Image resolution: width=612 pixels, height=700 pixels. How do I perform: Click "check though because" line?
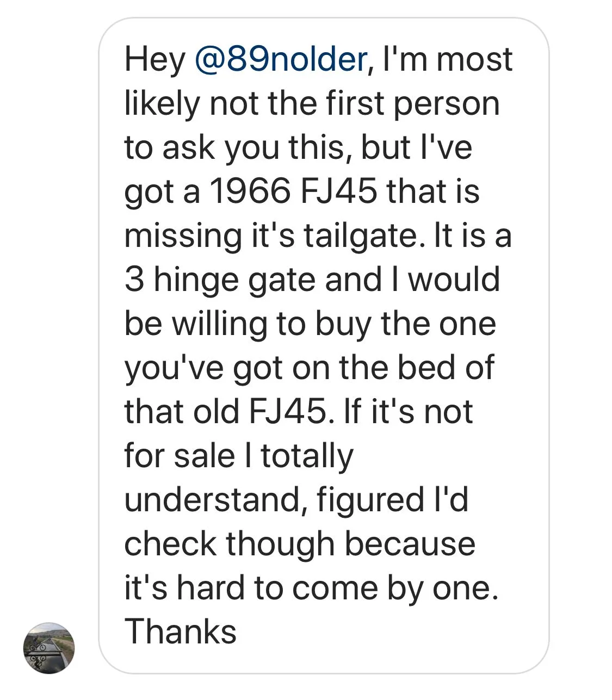(300, 544)
